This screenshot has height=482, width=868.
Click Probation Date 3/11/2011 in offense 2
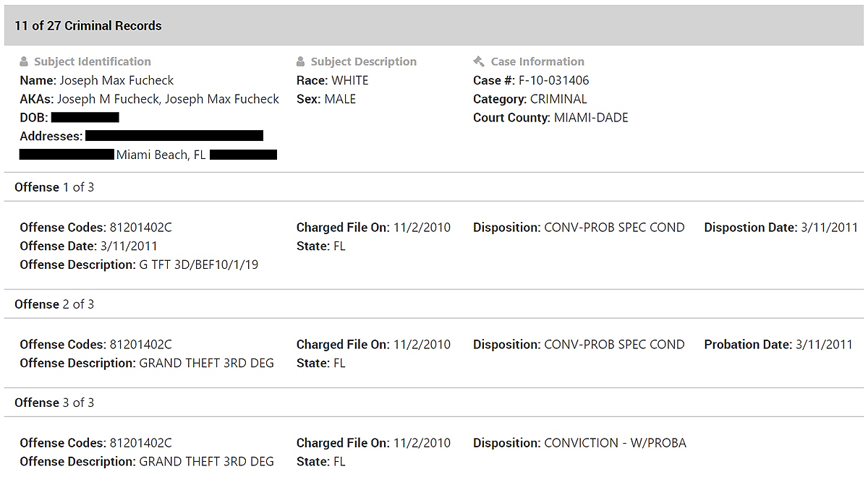[824, 345]
